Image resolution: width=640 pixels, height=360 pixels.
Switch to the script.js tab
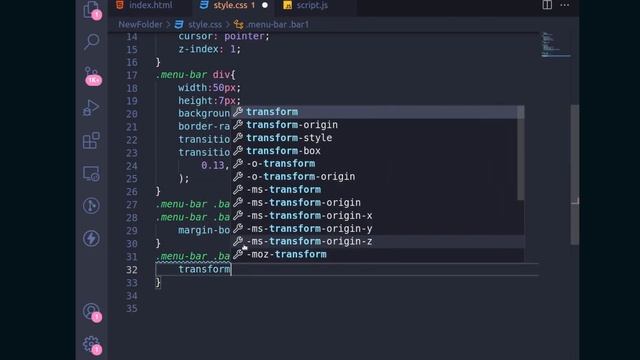coord(311,5)
